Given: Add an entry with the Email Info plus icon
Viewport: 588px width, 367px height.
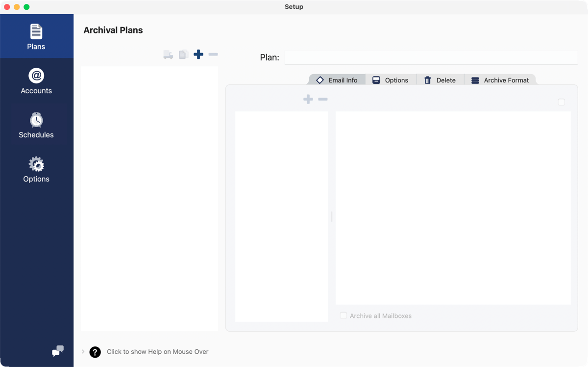Looking at the screenshot, I should tap(308, 99).
